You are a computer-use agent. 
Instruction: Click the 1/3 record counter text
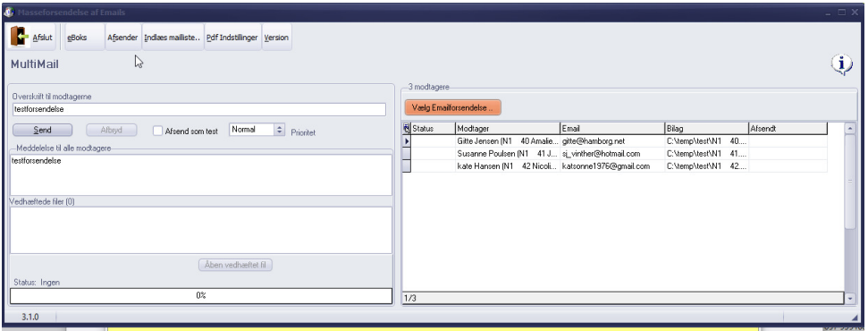click(x=409, y=298)
